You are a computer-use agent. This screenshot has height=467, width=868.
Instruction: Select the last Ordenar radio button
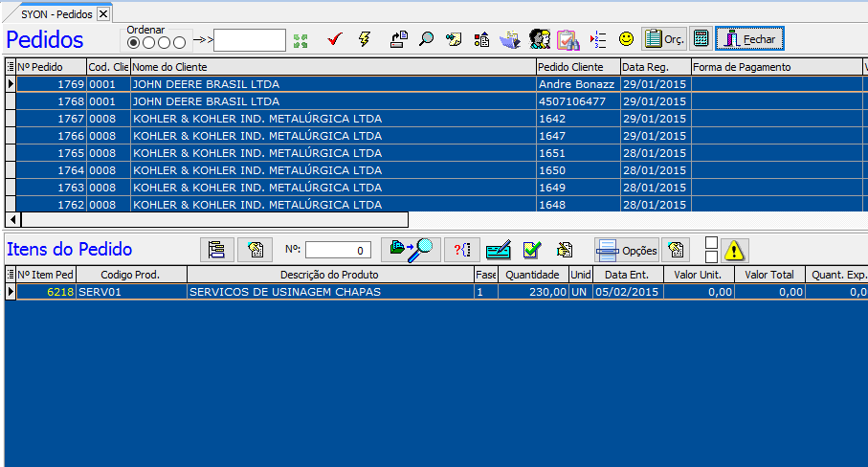pyautogui.click(x=179, y=42)
